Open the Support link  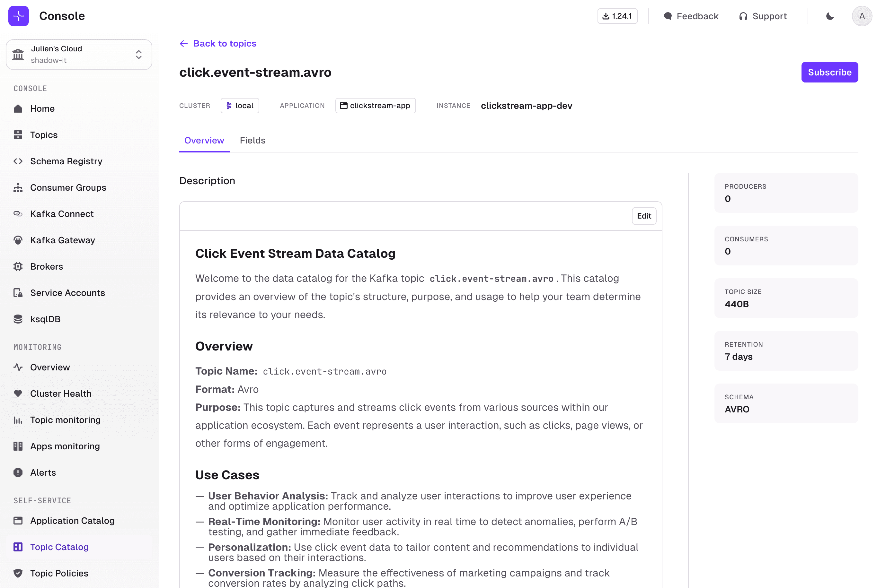point(763,16)
